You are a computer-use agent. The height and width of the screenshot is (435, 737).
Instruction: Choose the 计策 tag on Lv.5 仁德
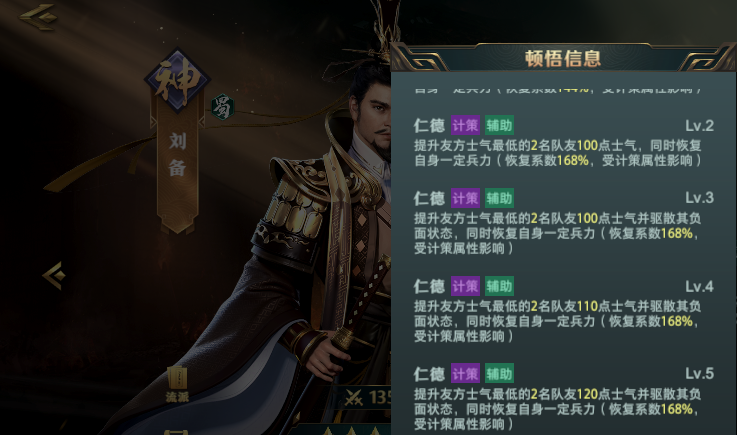(x=465, y=374)
